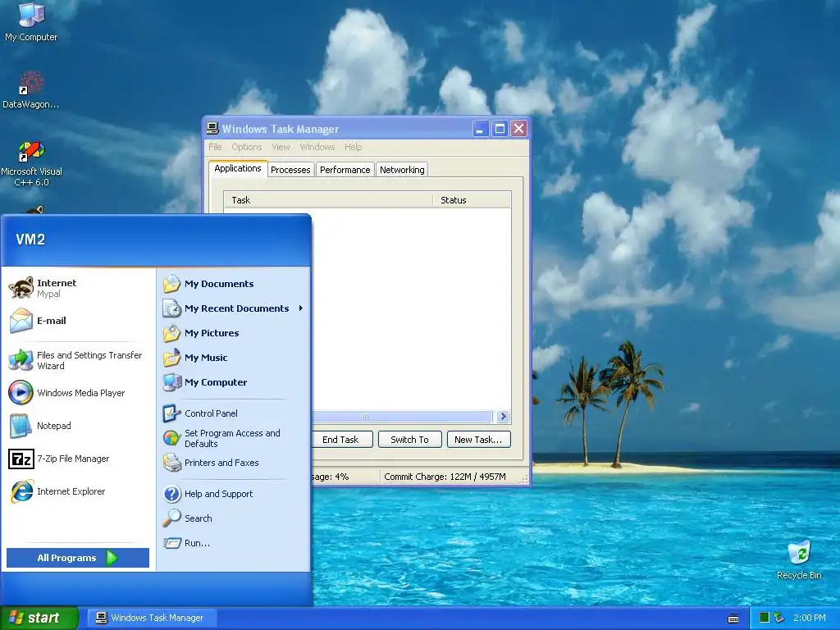Screen dimensions: 840x630
Task: Switch to the Performance tab
Action: click(x=345, y=170)
